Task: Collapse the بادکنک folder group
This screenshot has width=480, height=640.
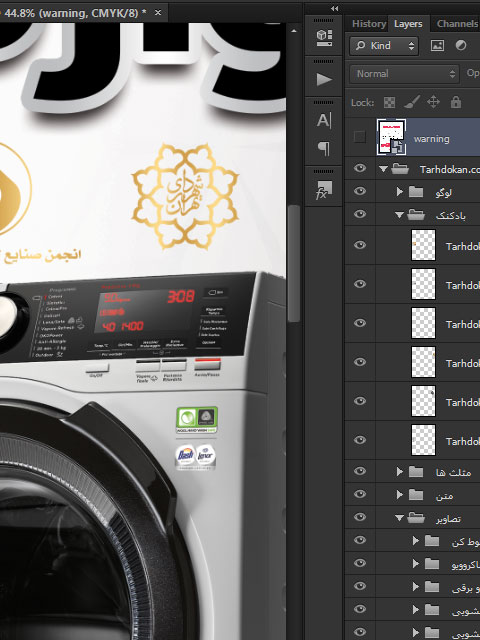Action: 399,215
